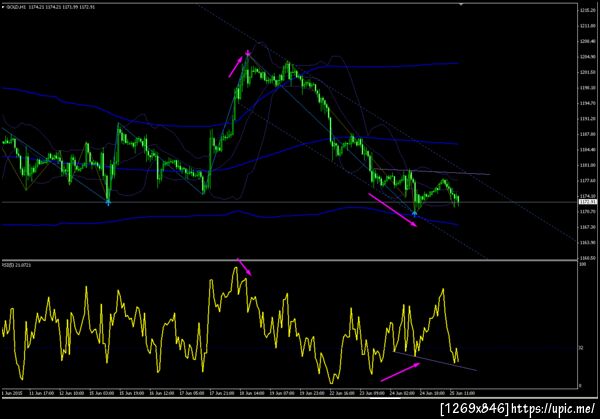
Task: Click the 24 Jun 02:00 time label
Action: click(x=402, y=393)
